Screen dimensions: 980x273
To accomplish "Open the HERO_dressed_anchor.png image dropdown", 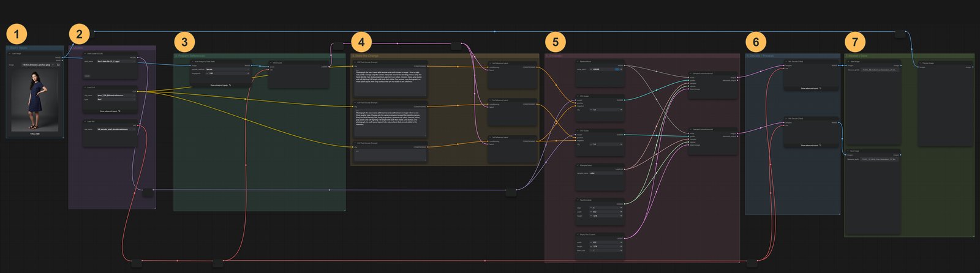I will click(x=38, y=65).
